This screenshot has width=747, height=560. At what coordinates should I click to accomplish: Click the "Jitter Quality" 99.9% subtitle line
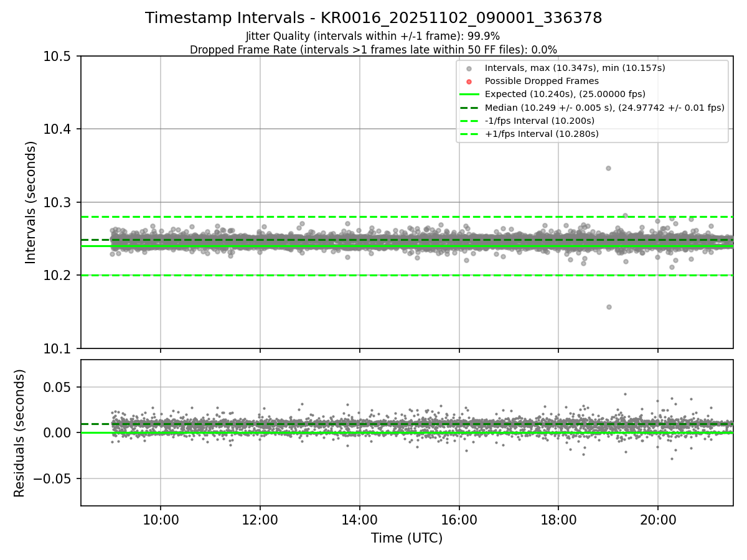[x=373, y=36]
